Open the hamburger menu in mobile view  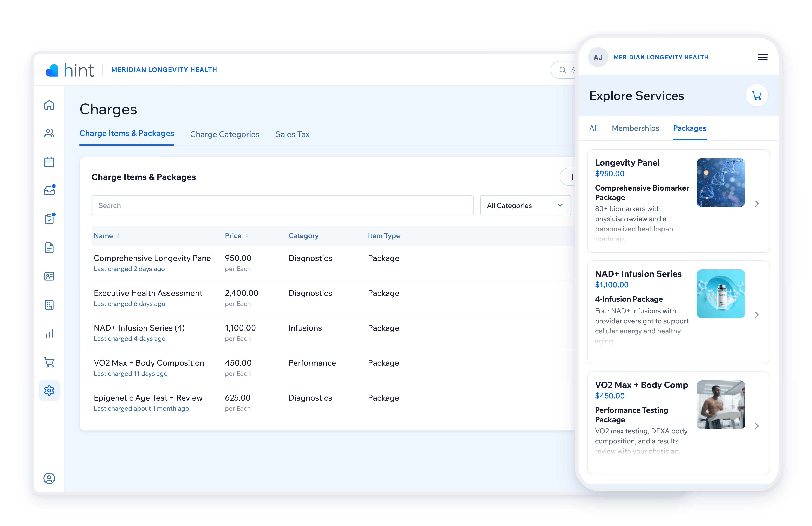pos(763,57)
